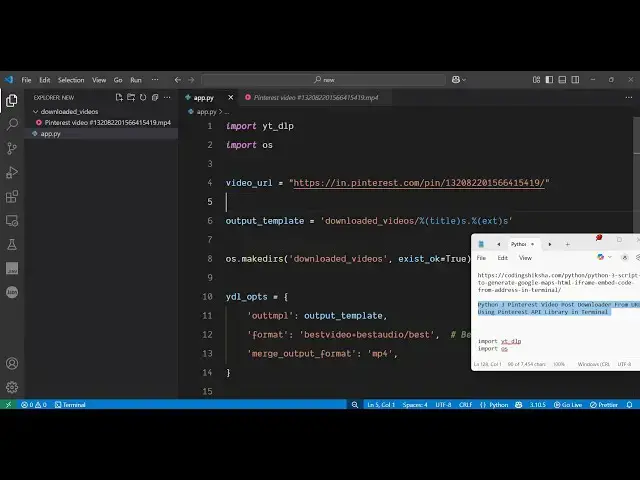Open Notepad View menu
This screenshot has height=480, width=640.
525,258
